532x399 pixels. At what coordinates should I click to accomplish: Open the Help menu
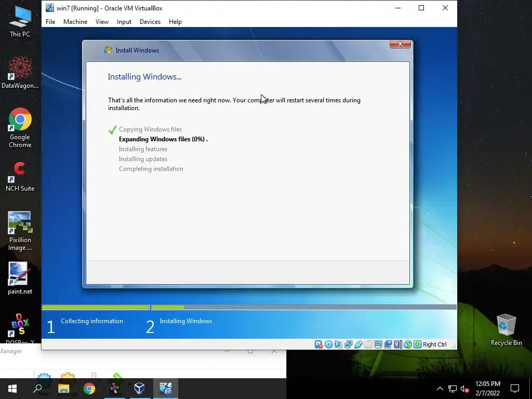pyautogui.click(x=175, y=22)
